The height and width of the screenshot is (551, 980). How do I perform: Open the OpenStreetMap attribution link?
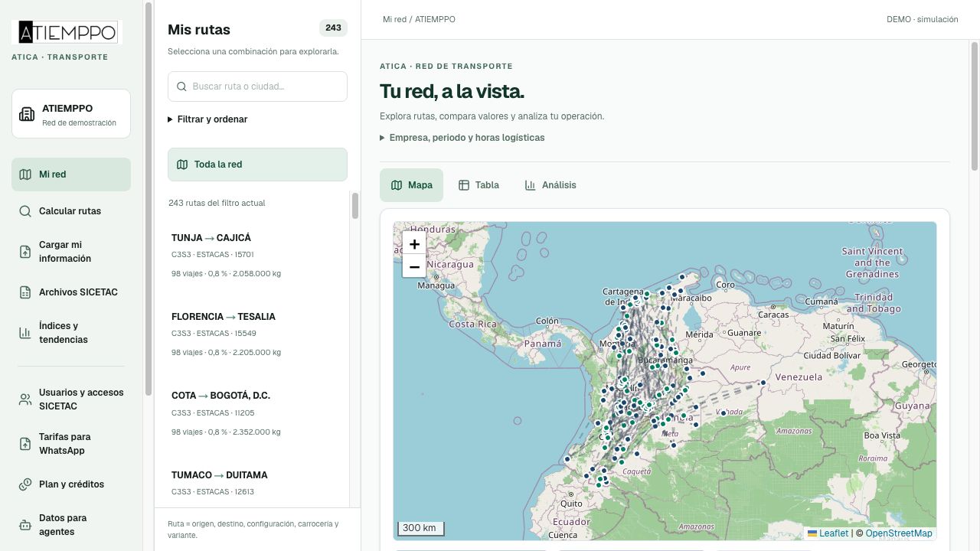[x=899, y=533]
